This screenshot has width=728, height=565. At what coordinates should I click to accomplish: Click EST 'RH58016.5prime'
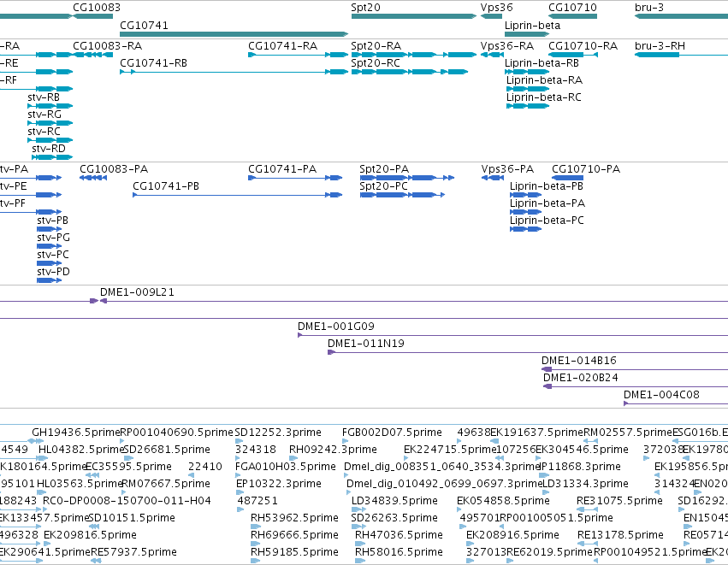pos(399,552)
